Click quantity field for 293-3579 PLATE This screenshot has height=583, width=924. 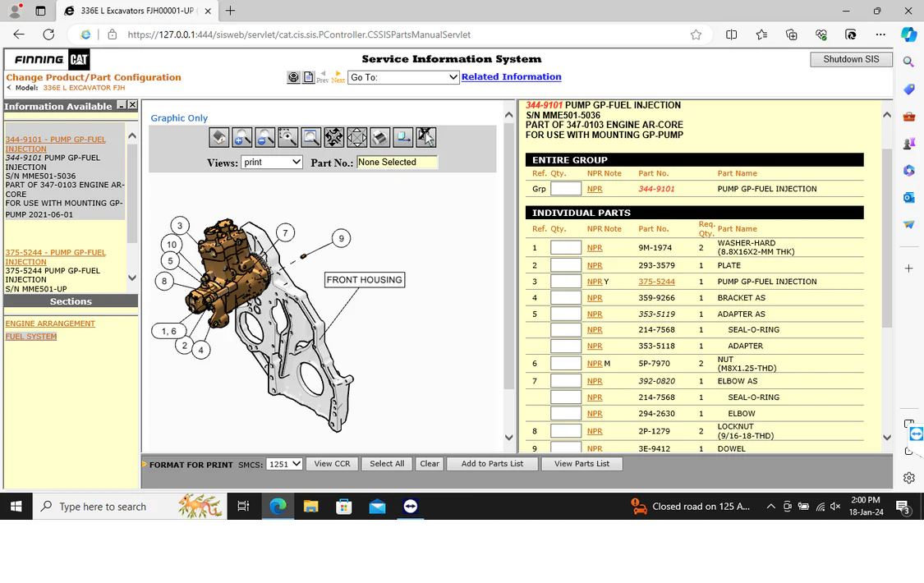(x=565, y=265)
